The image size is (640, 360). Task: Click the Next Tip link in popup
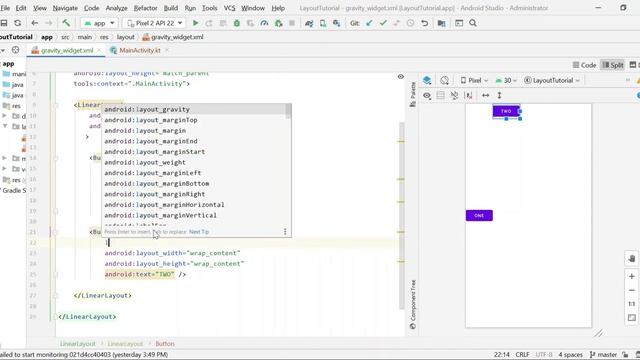point(199,232)
